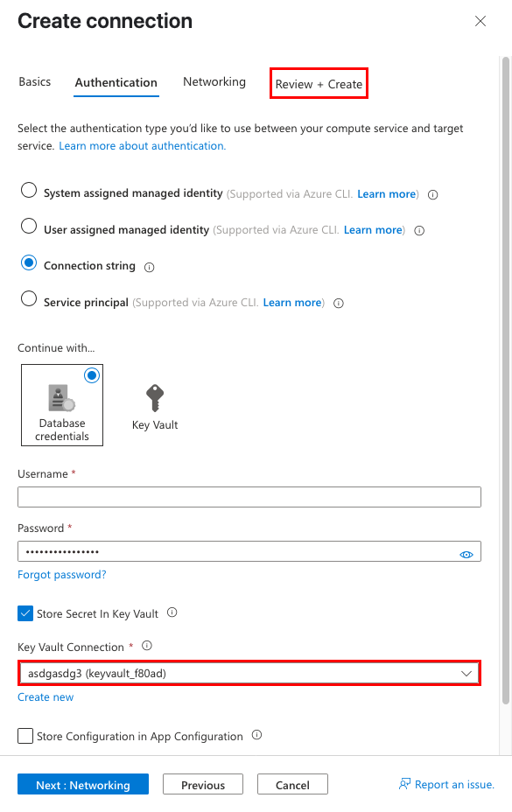Viewport: 512px width, 812px height.
Task: Click the info icon next to Service principal
Action: [336, 303]
